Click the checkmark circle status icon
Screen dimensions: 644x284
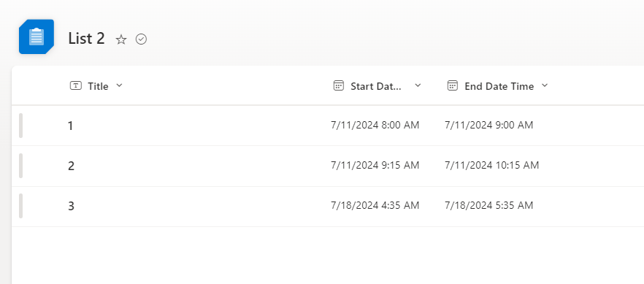point(142,39)
